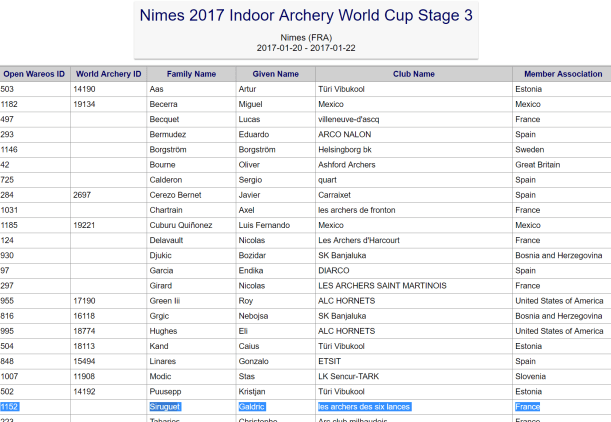611x422 pixels.
Task: Select the Luis Fernando given name cell
Action: click(x=266, y=224)
